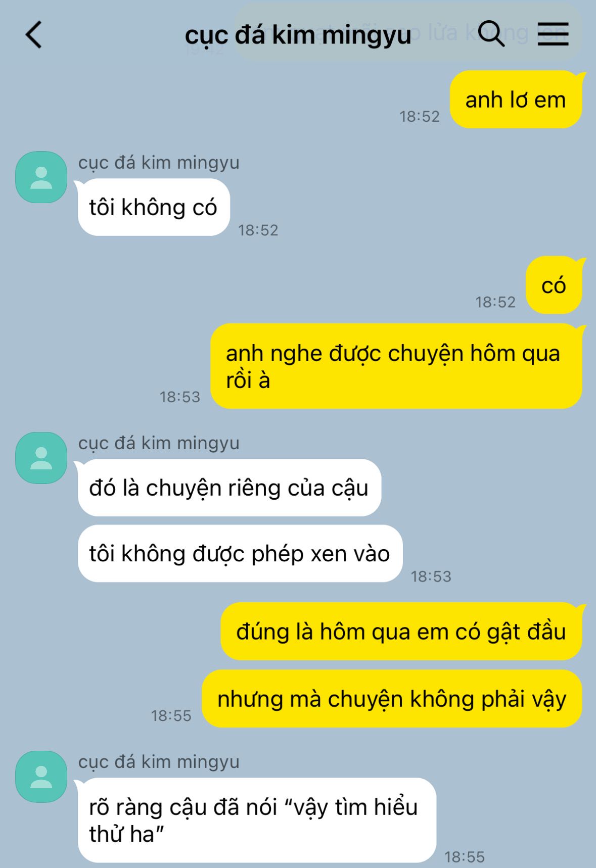Tap the sender name above "tôi không có"

click(159, 163)
